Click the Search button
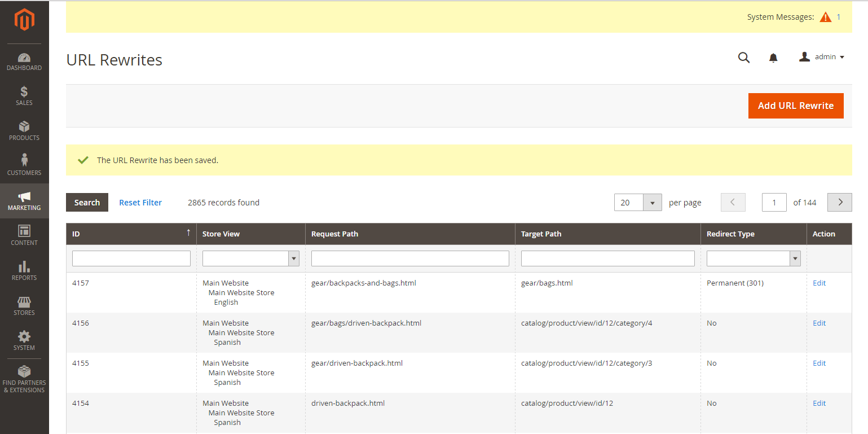868x434 pixels. tap(87, 203)
